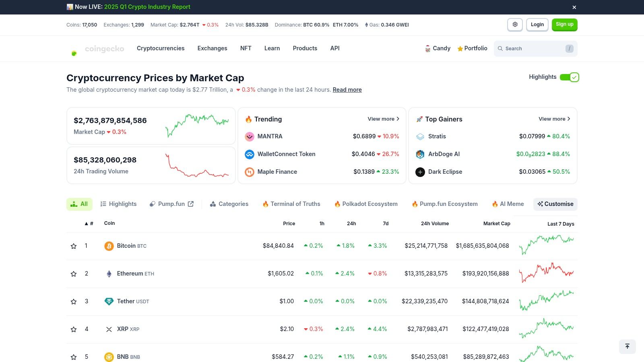Open Candy rewards icon link
The image size is (644, 362).
tap(428, 49)
